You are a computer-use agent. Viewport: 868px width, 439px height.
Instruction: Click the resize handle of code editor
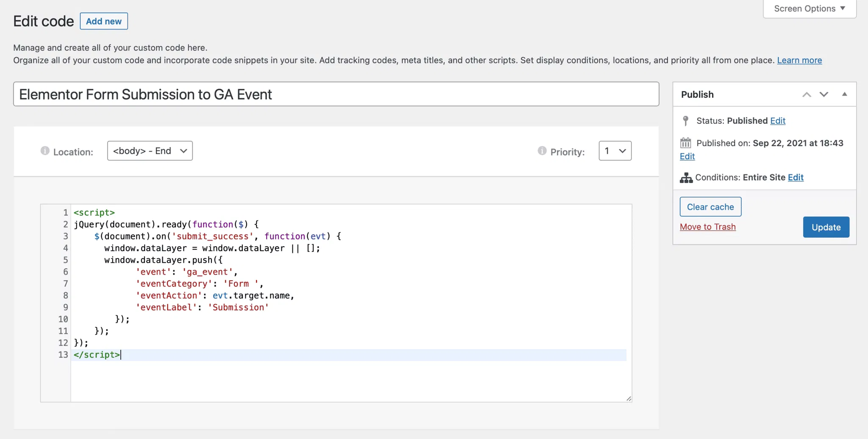(629, 398)
